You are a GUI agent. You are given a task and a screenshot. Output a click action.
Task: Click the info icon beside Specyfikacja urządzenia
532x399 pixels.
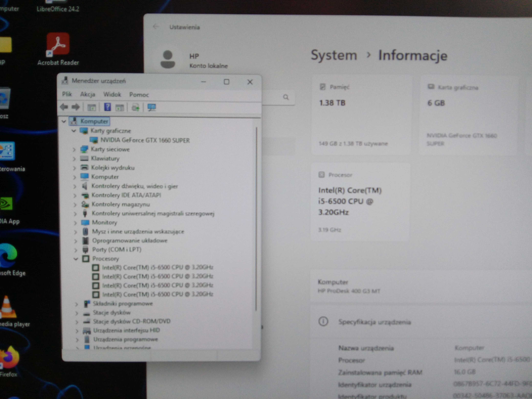tap(323, 321)
